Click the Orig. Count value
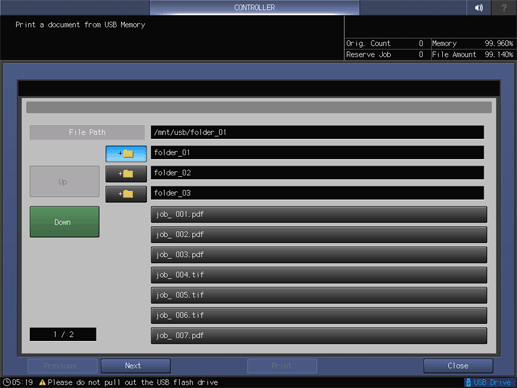The height and width of the screenshot is (388, 517). pos(421,43)
